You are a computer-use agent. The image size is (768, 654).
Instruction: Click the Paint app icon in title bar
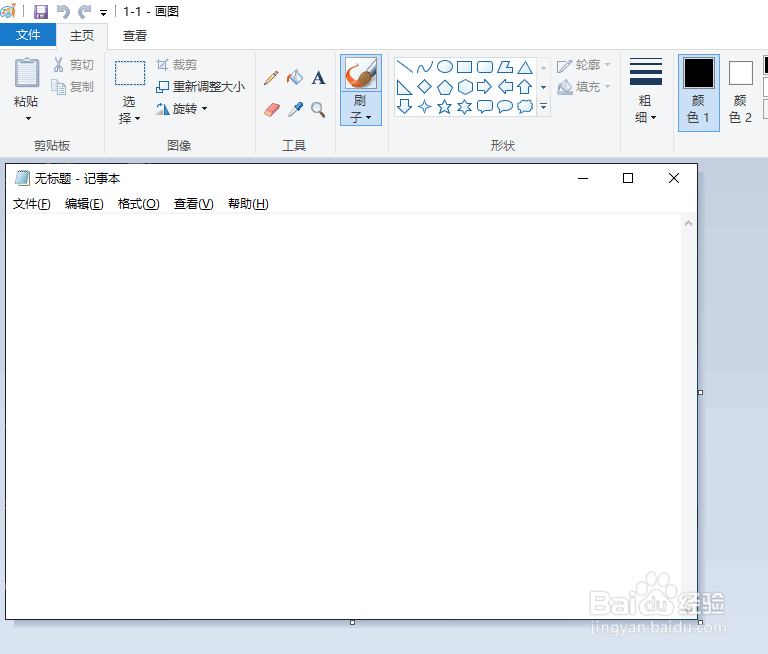pos(8,11)
